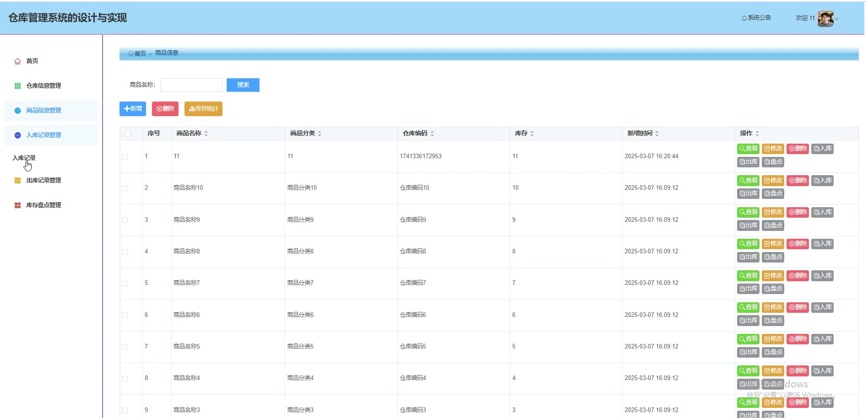Select the checkbox for row 商品名称7
Screen dimensions: 868x418
(x=125, y=284)
